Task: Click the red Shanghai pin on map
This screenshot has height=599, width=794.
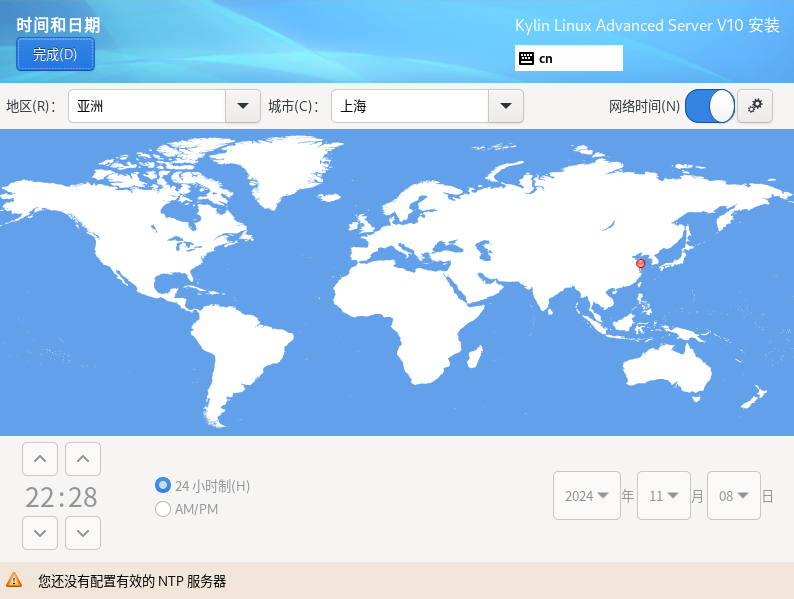Action: pyautogui.click(x=641, y=264)
